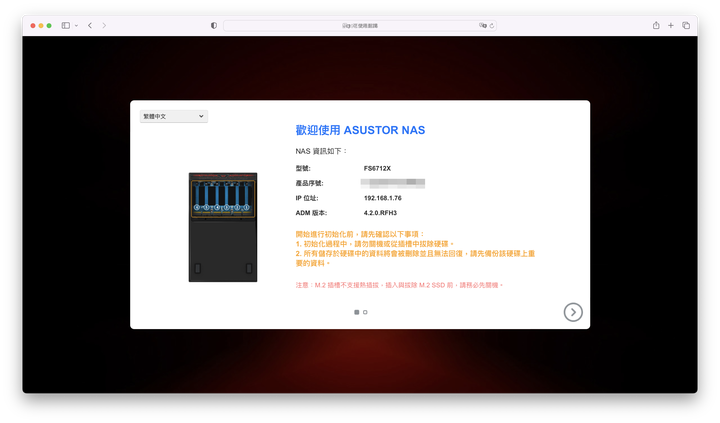Click the orange warning line numbered 1
This screenshot has height=423, width=720.
pyautogui.click(x=375, y=244)
